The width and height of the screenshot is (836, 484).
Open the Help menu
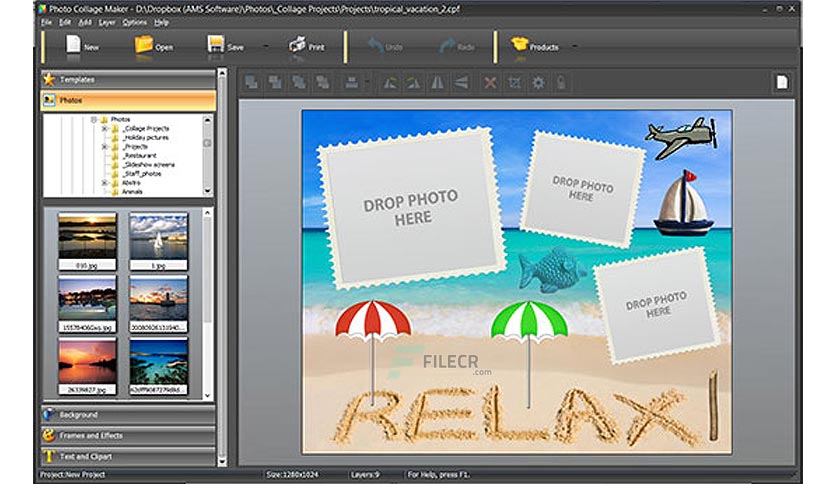[162, 22]
